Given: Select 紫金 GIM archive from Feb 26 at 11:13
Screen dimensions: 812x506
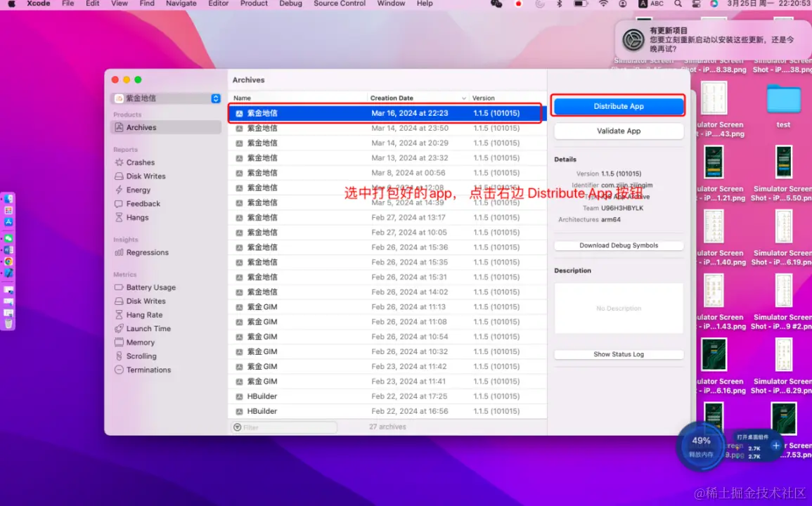Looking at the screenshot, I should (x=387, y=307).
